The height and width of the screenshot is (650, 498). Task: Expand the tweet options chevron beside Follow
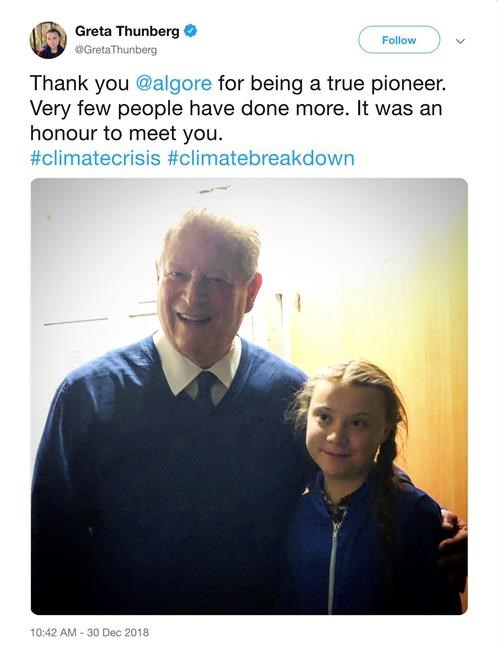[x=460, y=41]
